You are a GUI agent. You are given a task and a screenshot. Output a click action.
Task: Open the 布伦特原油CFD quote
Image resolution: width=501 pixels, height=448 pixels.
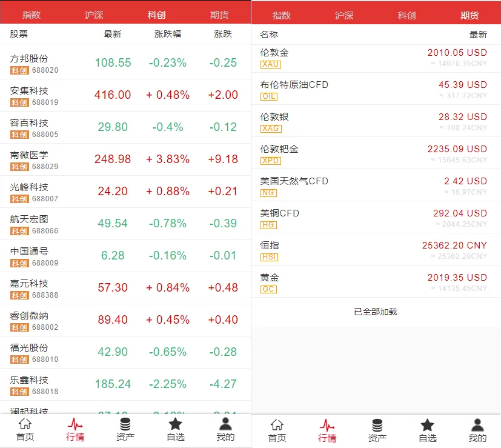click(376, 90)
